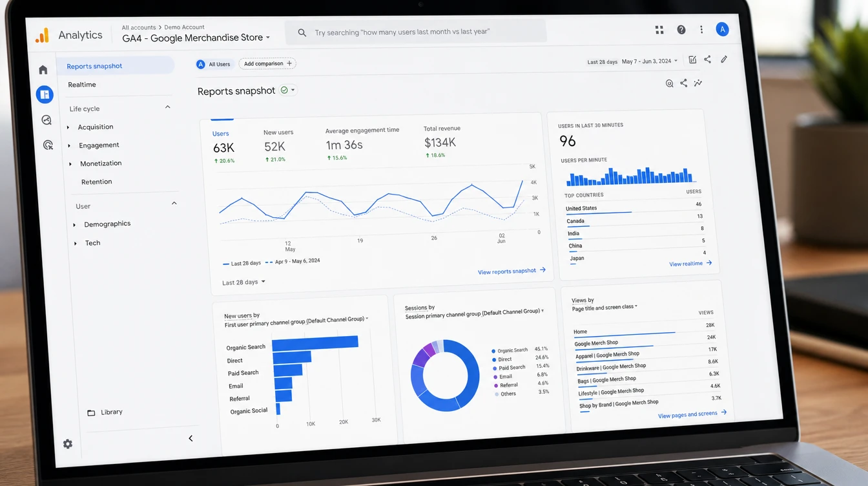The image size is (868, 486).
Task: Click 'View realtime' link
Action: [690, 264]
